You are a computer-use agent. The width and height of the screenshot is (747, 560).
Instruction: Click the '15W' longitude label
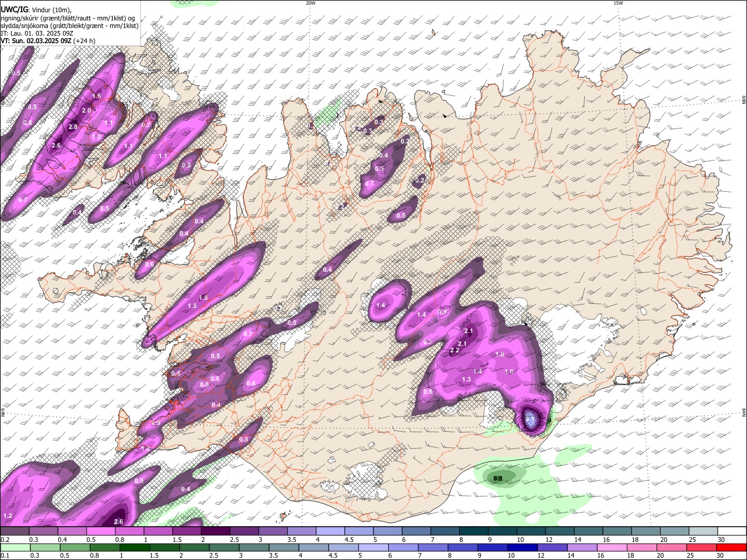618,3
